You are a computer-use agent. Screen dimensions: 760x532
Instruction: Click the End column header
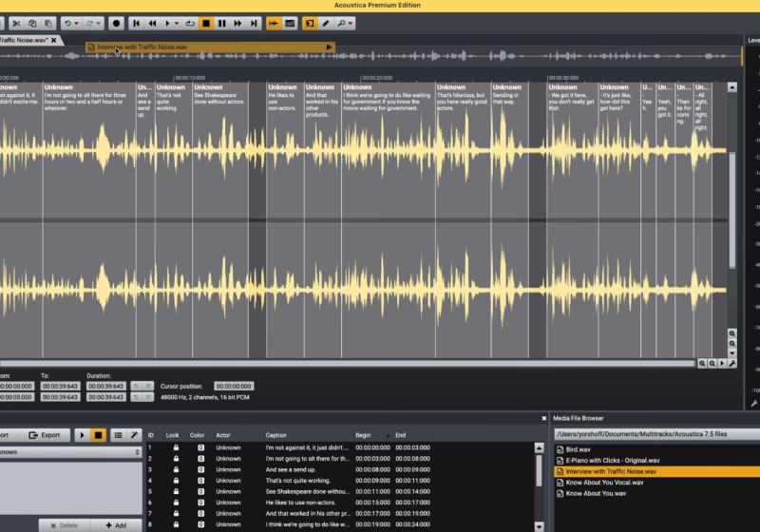[x=400, y=435]
